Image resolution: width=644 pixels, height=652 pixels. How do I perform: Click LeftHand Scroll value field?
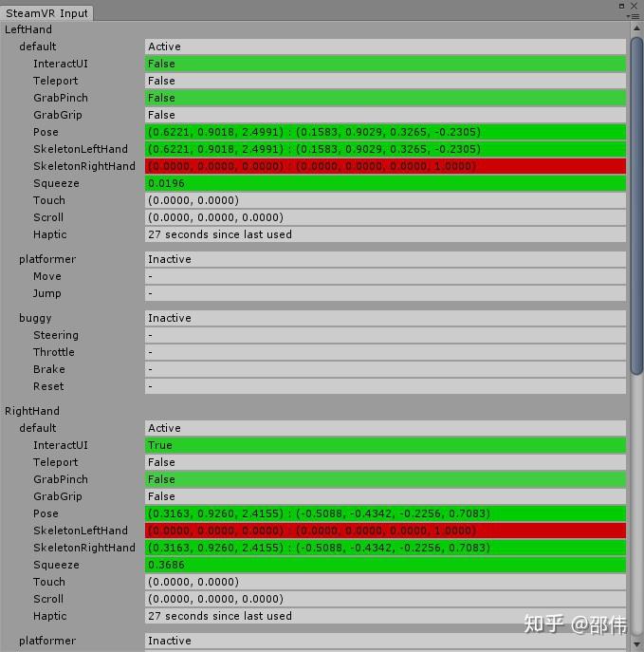coord(385,217)
